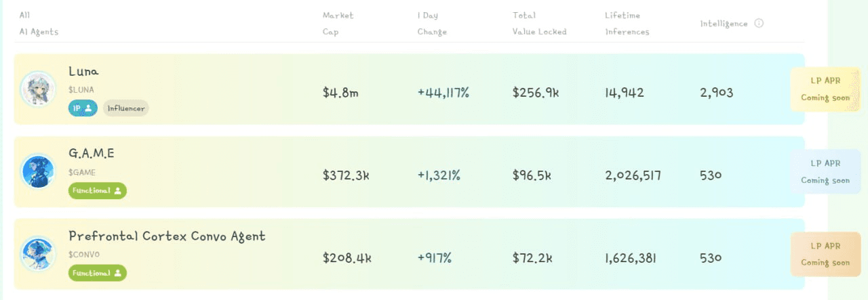This screenshot has width=868, height=300.
Task: Sort by Total Value Locked header
Action: coord(539,24)
